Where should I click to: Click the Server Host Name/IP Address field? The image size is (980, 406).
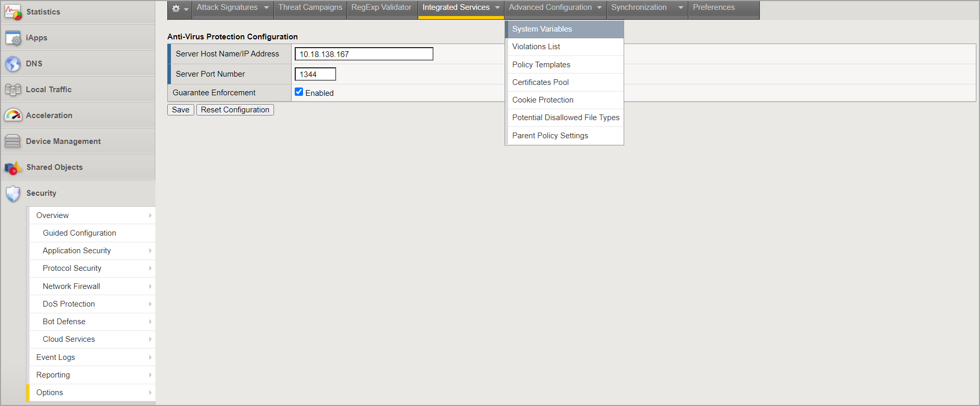point(364,54)
